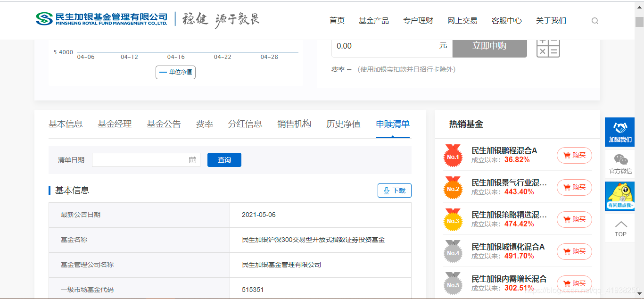Click the 稳健 源于敬畏 slogan

[x=221, y=20]
